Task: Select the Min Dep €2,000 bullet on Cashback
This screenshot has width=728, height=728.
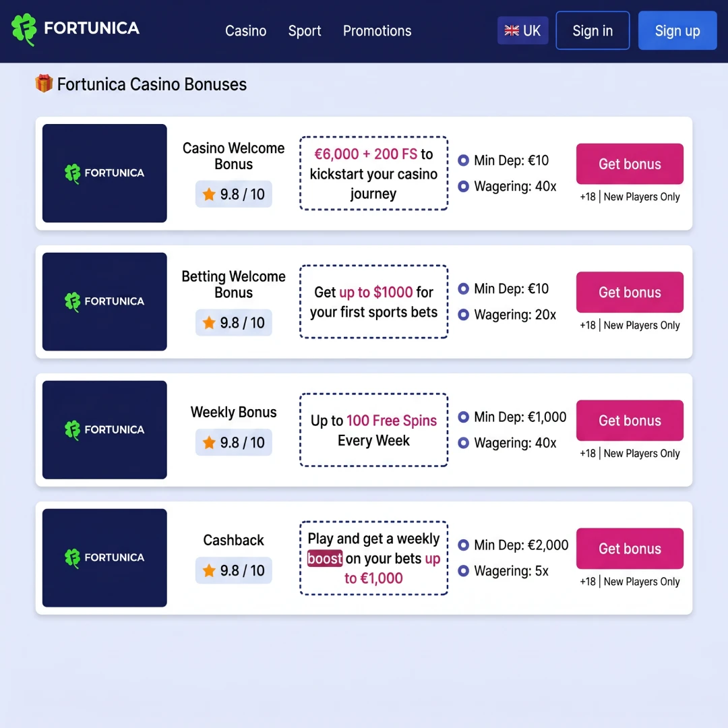Action: pyautogui.click(x=464, y=545)
